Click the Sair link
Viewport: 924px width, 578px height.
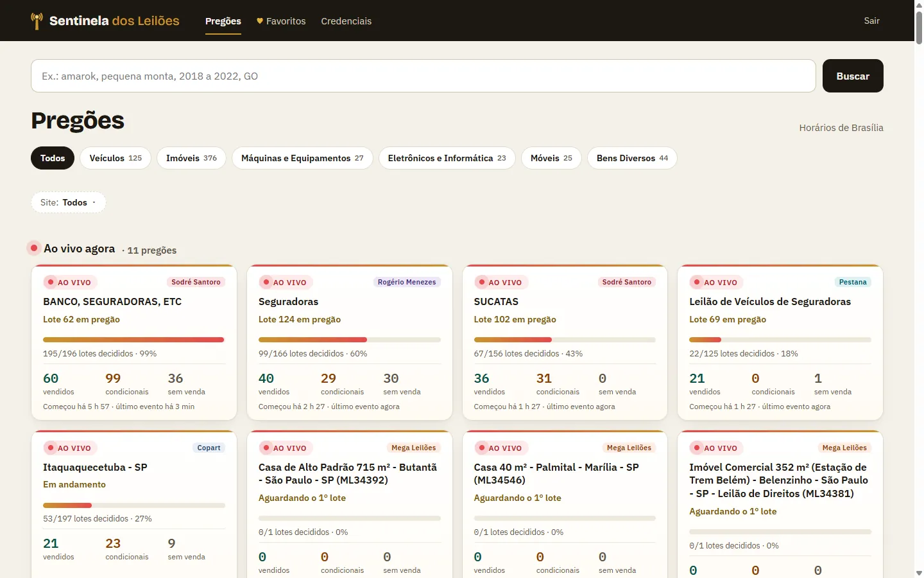click(x=871, y=21)
